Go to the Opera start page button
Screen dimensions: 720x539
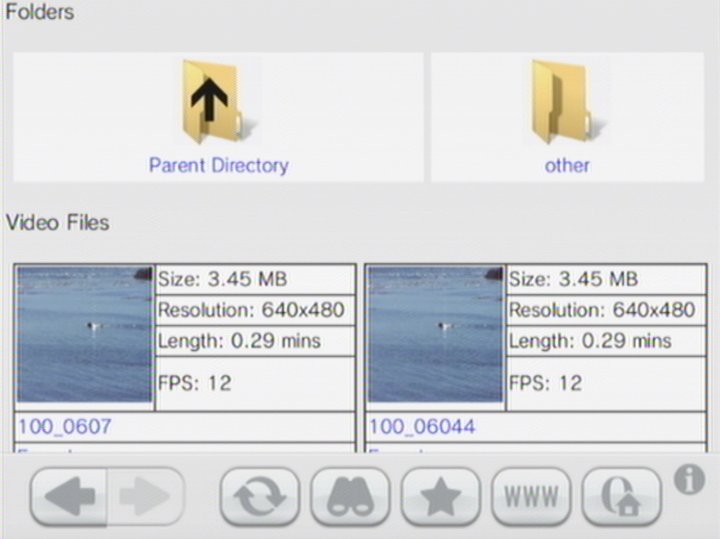pyautogui.click(x=621, y=497)
